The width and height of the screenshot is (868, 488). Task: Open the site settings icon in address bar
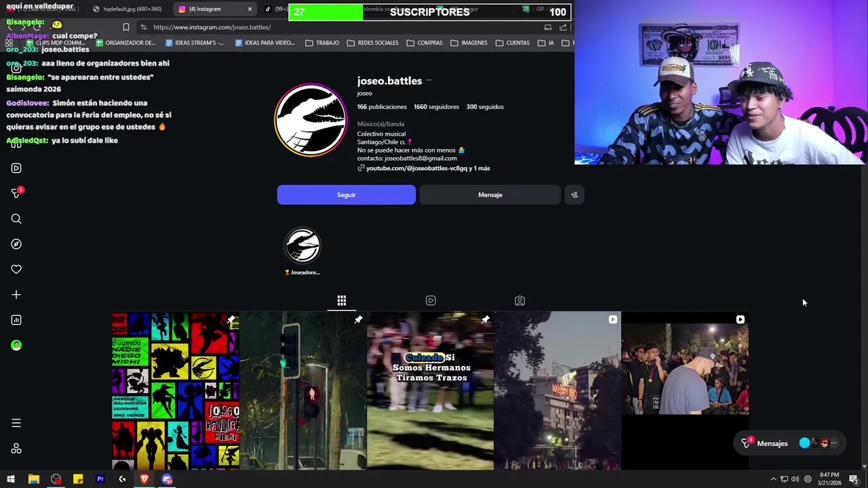143,27
